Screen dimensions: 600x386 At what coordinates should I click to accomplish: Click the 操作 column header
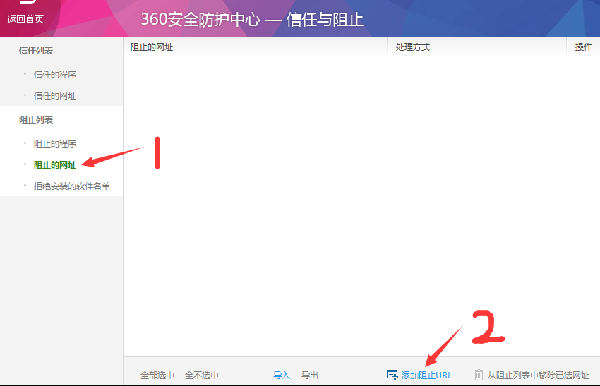point(583,47)
